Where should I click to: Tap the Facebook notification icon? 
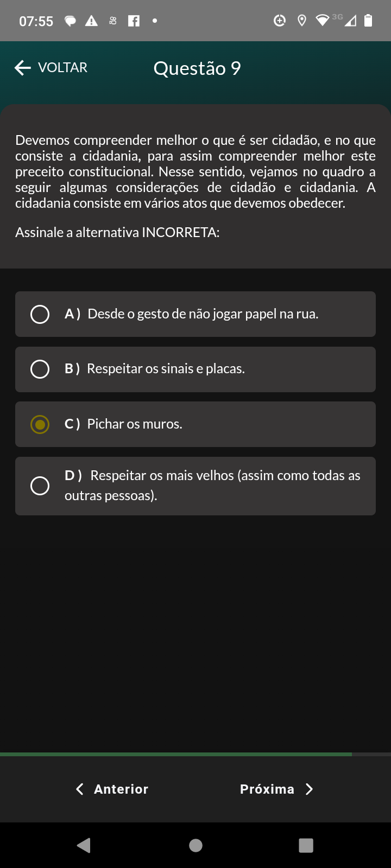coord(134,21)
